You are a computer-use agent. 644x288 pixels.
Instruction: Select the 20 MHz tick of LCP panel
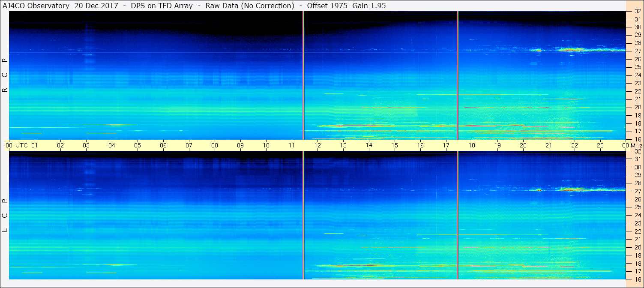coord(637,247)
